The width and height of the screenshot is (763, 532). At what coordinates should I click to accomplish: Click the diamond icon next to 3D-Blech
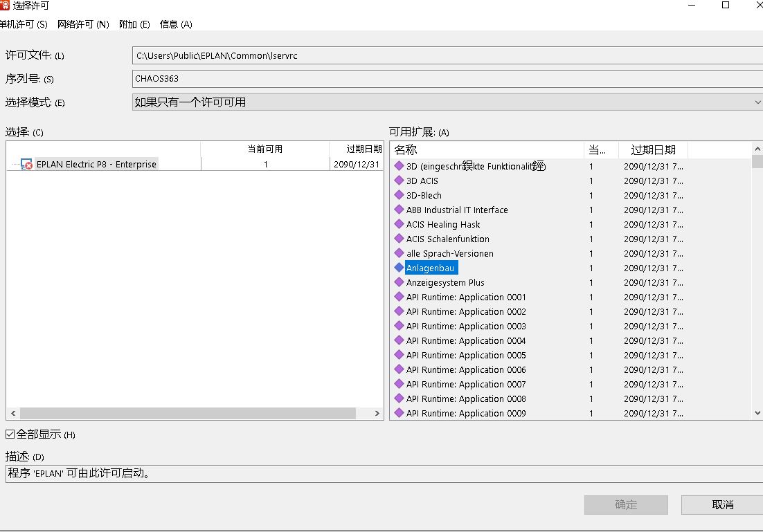click(399, 195)
